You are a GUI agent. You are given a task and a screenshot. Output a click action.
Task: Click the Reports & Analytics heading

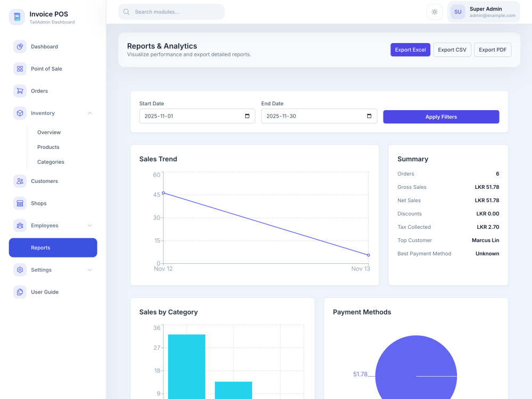point(162,46)
